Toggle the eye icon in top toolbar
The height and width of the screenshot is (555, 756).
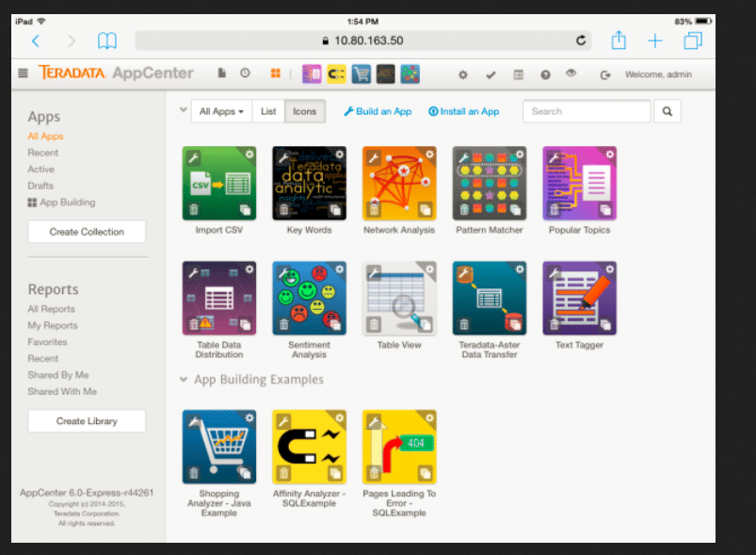click(x=571, y=73)
